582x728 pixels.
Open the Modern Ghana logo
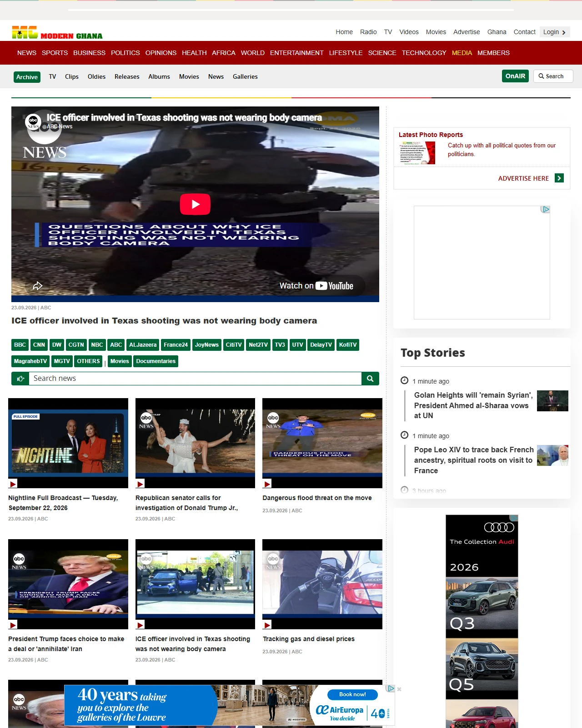point(57,32)
